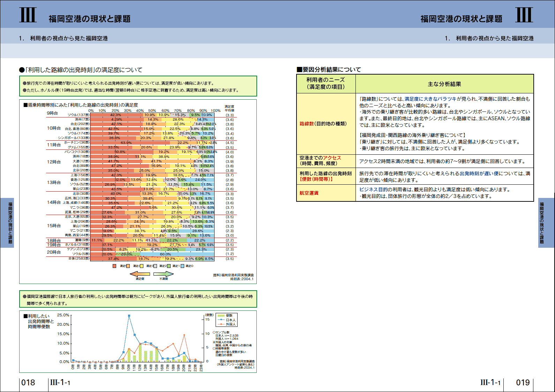Click the table cell 利用した路線の出発時刻【便数(時間帯)】
This screenshot has width=555, height=392.
(326, 176)
